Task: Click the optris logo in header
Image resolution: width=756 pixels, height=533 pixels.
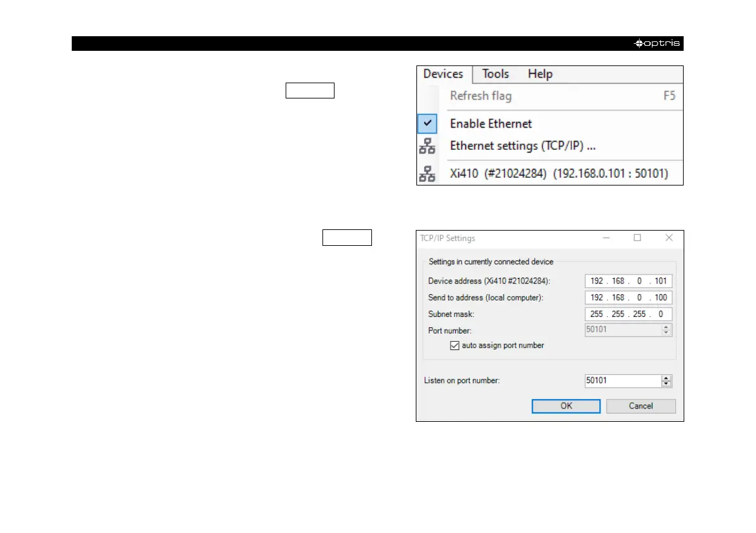Action: (657, 43)
